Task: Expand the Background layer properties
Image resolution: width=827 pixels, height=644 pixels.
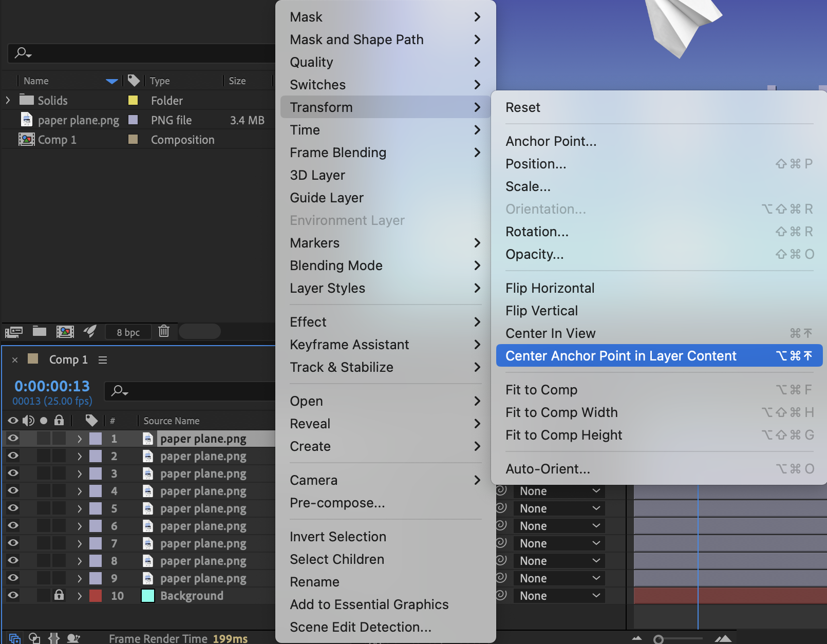Action: pos(80,596)
